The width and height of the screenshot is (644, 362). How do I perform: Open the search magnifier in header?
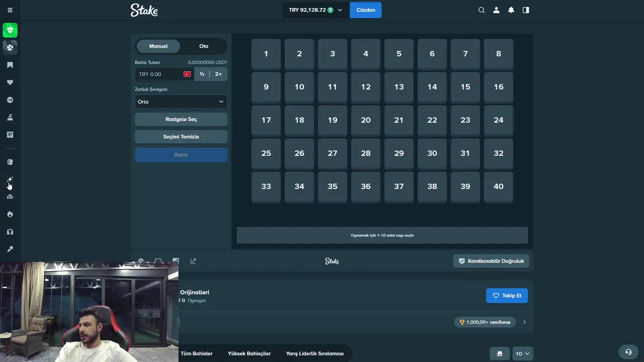pyautogui.click(x=481, y=10)
